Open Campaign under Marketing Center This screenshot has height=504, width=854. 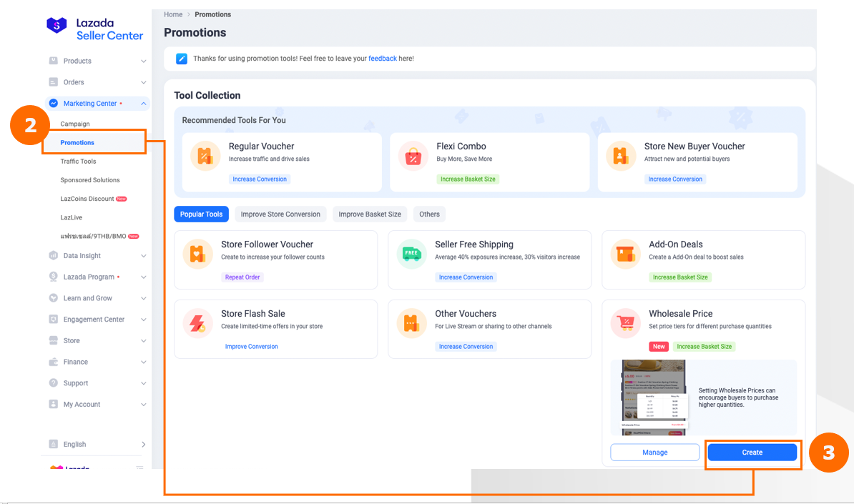click(x=75, y=124)
